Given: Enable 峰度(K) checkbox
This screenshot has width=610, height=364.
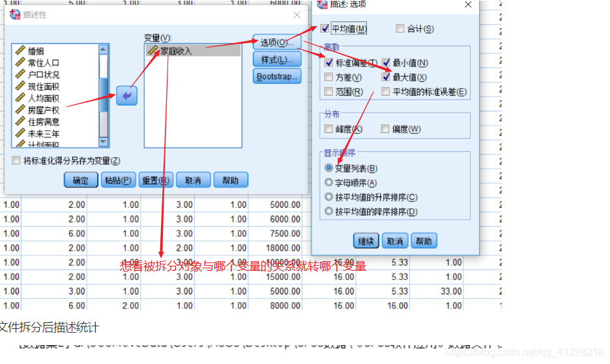Looking at the screenshot, I should point(328,129).
